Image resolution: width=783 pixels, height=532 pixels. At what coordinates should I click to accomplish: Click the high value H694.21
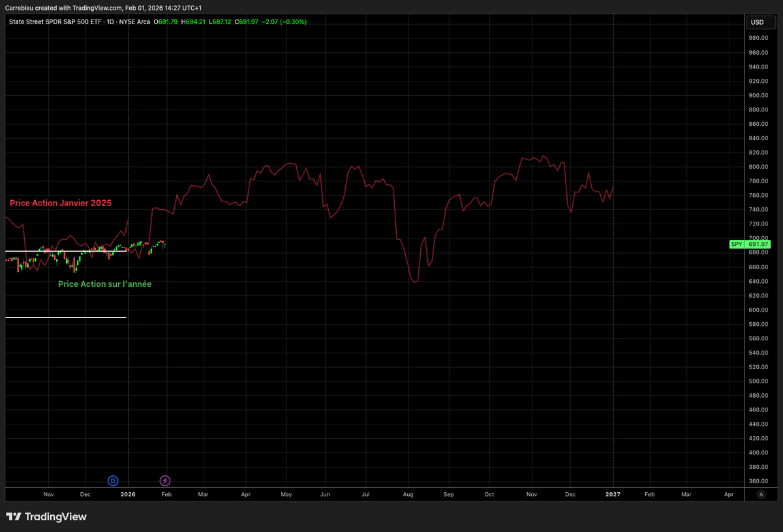click(194, 22)
